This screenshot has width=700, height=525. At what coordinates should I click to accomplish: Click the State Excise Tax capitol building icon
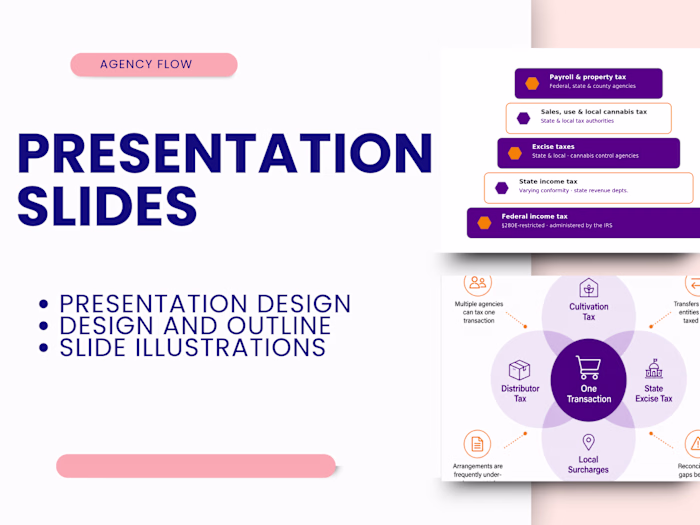(x=654, y=369)
